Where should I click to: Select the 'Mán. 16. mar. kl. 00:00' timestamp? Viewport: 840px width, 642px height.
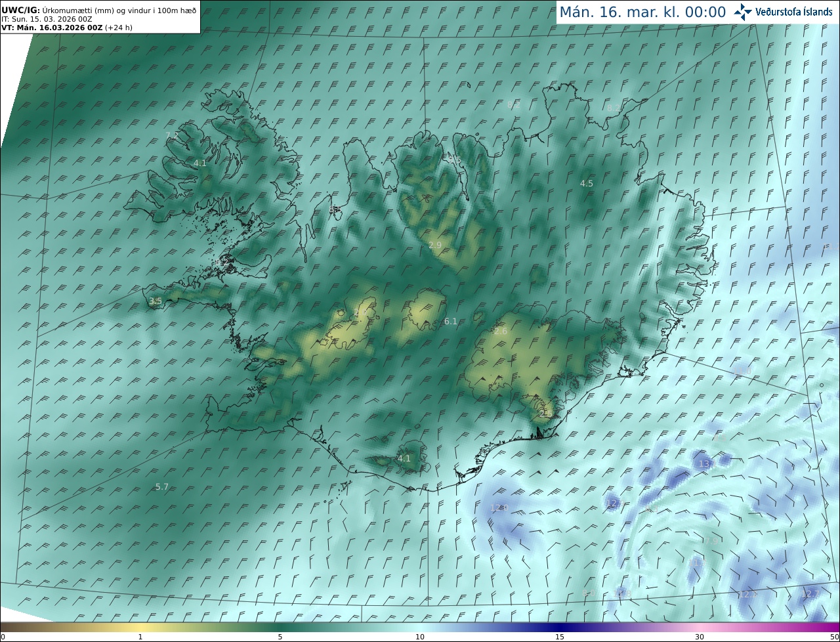[642, 12]
